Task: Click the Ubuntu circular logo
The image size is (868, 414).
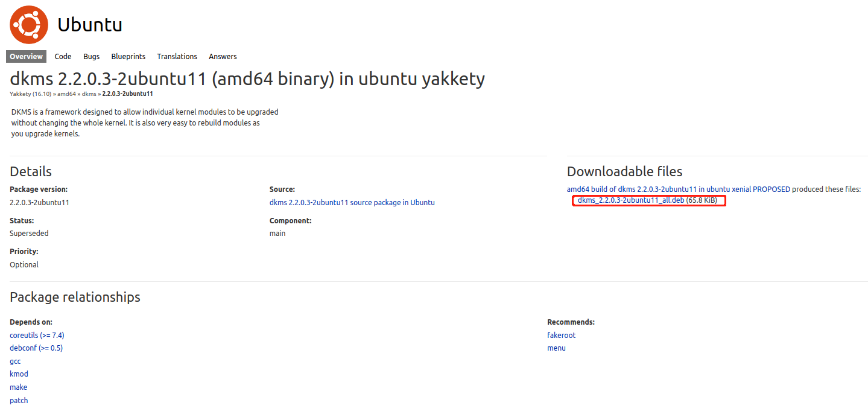Action: point(29,25)
